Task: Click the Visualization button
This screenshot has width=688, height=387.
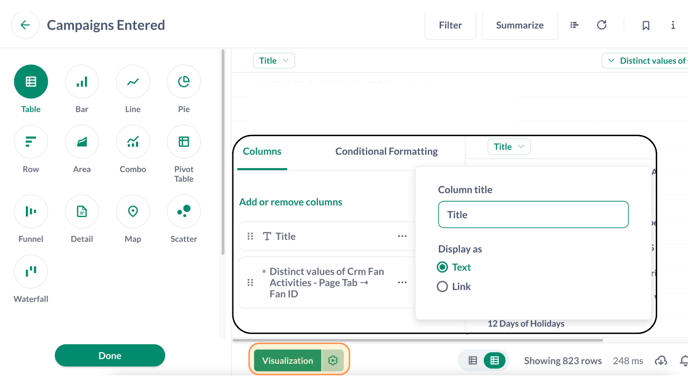Action: pyautogui.click(x=288, y=360)
